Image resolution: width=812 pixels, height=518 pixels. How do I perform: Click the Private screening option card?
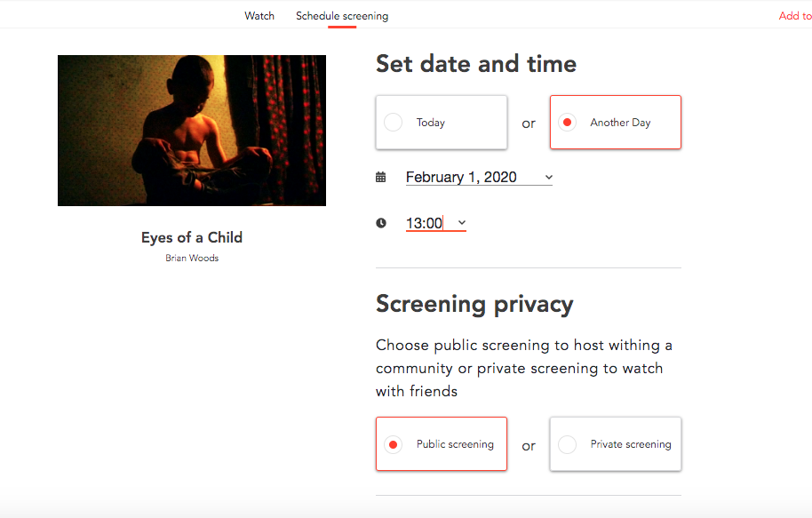tap(615, 444)
